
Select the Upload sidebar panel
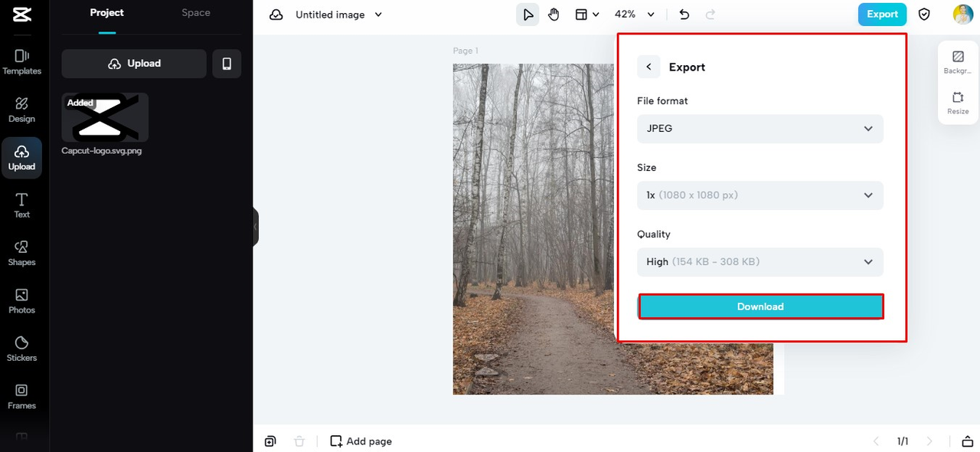(21, 158)
